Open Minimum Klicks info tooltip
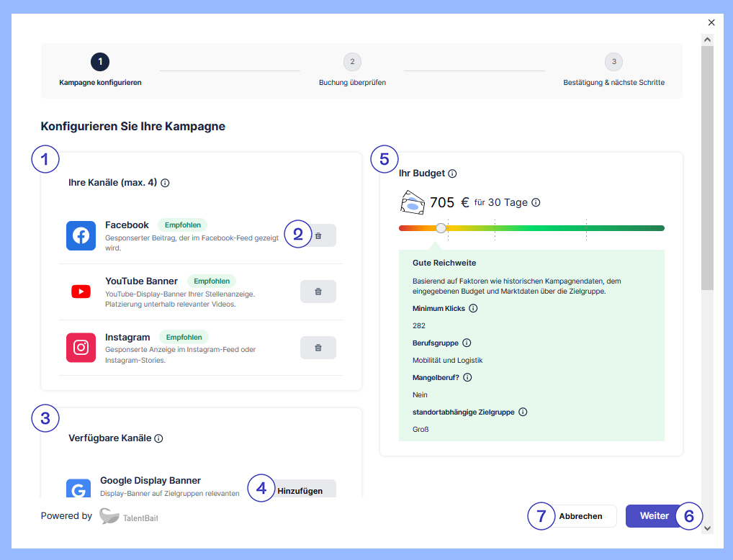733x560 pixels. pyautogui.click(x=473, y=308)
